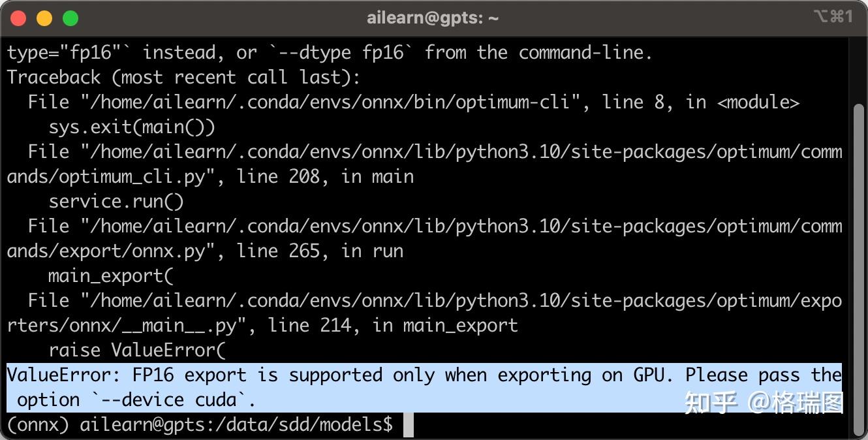Click the optimum-cli file path
The height and width of the screenshot is (440, 868).
[x=330, y=102]
